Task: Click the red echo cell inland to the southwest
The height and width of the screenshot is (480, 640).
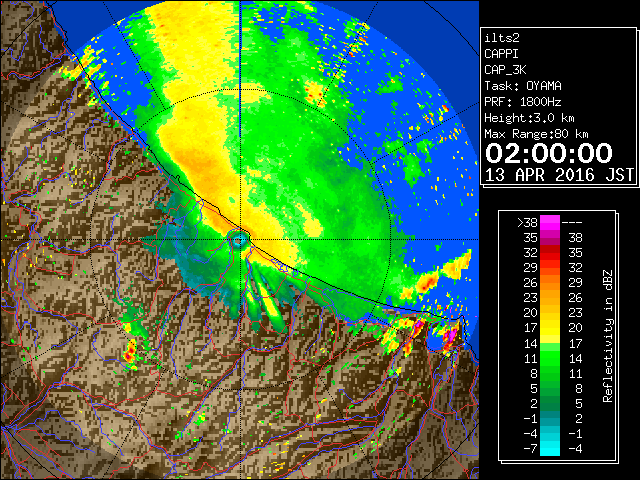Action: click(x=130, y=352)
